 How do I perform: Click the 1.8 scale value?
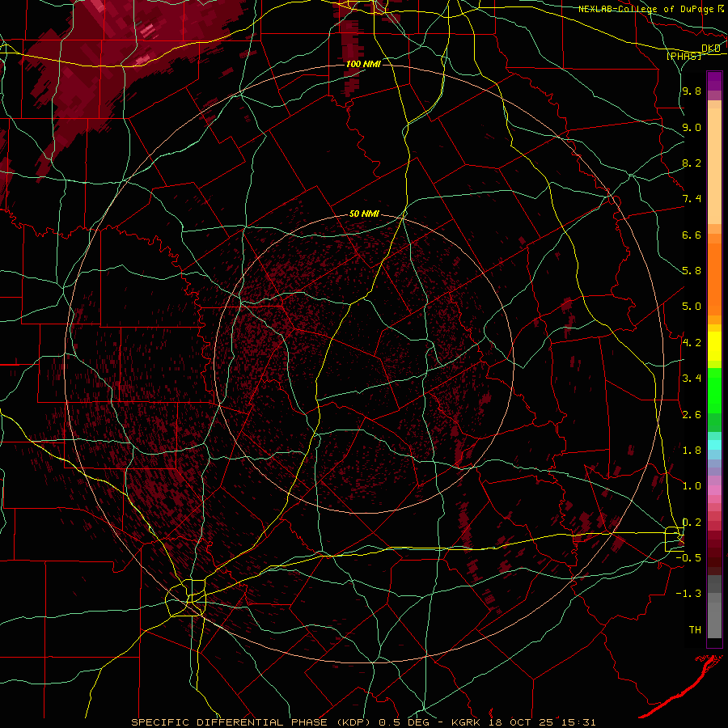coord(692,451)
